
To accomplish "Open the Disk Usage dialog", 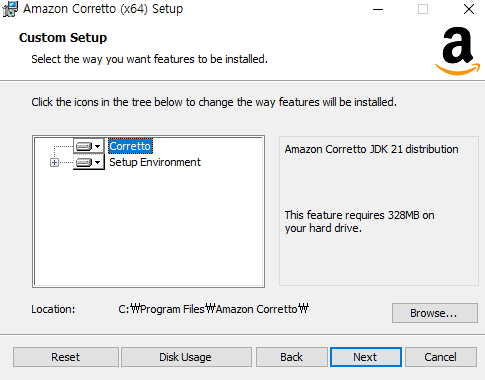I will point(186,357).
